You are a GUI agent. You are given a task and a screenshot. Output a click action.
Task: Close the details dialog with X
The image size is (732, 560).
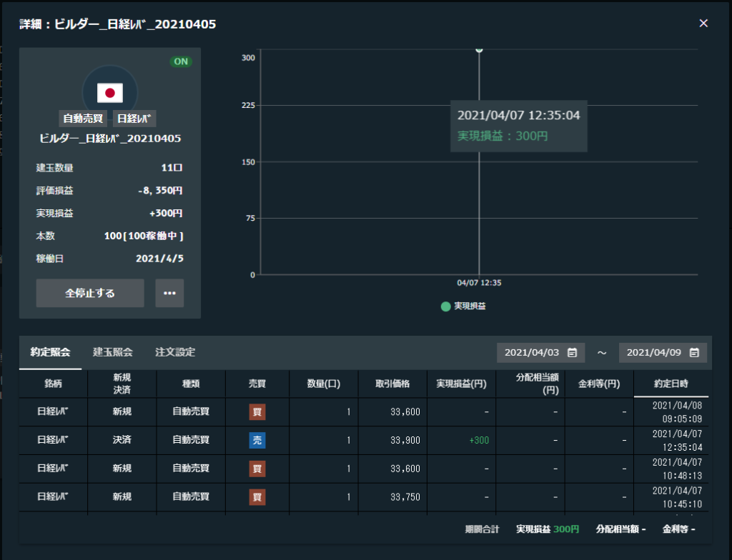pos(703,24)
